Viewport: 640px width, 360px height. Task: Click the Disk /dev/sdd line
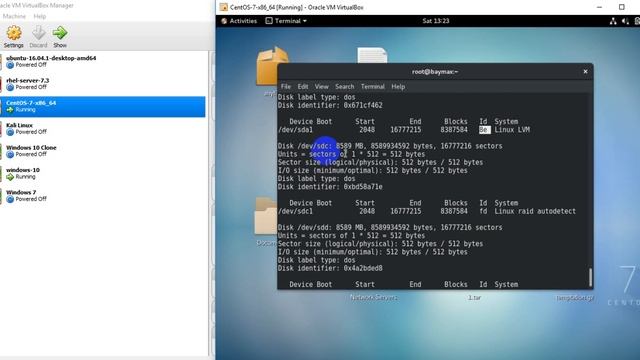(390, 228)
